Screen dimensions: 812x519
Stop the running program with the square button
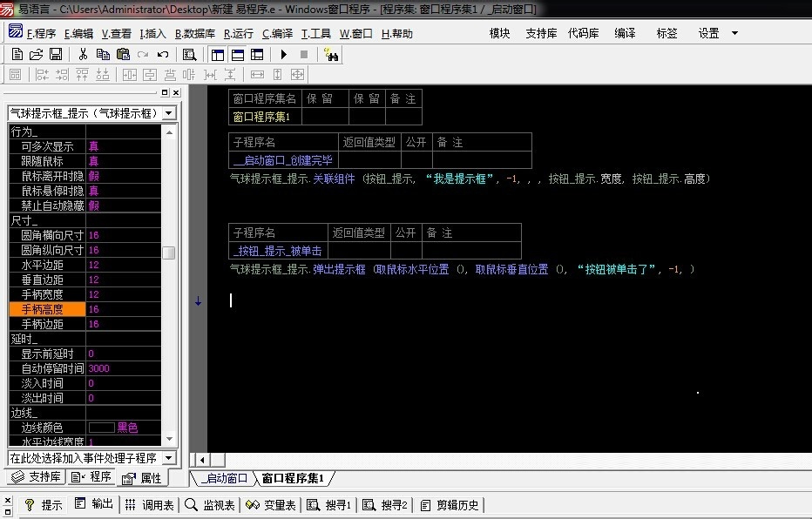pyautogui.click(x=304, y=54)
